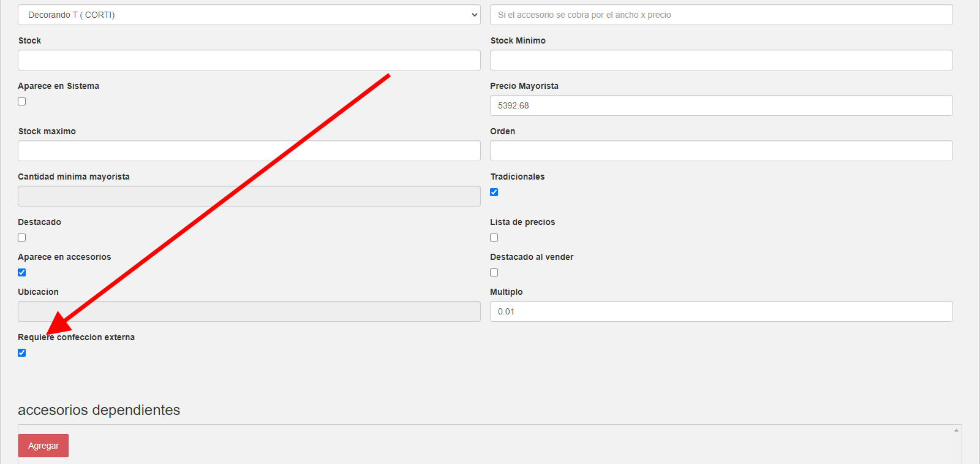
Task: Click the Precio Mayorista field showing 5392.68
Action: 721,105
